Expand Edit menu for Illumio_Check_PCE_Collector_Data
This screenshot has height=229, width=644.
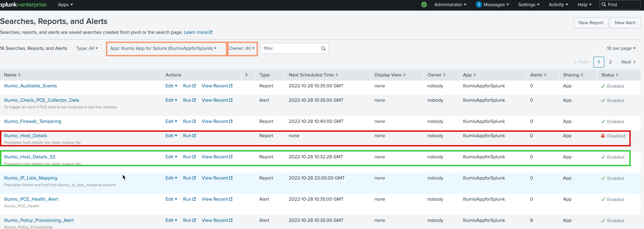pos(171,100)
